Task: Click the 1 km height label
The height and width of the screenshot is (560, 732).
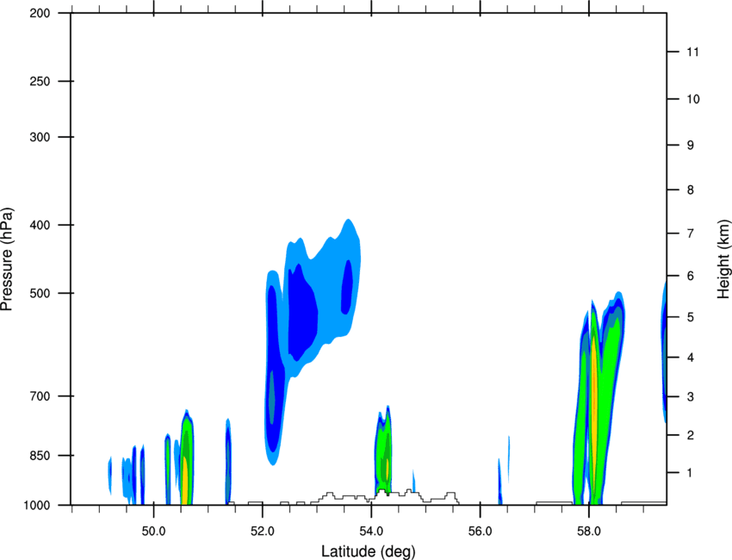Action: click(691, 473)
